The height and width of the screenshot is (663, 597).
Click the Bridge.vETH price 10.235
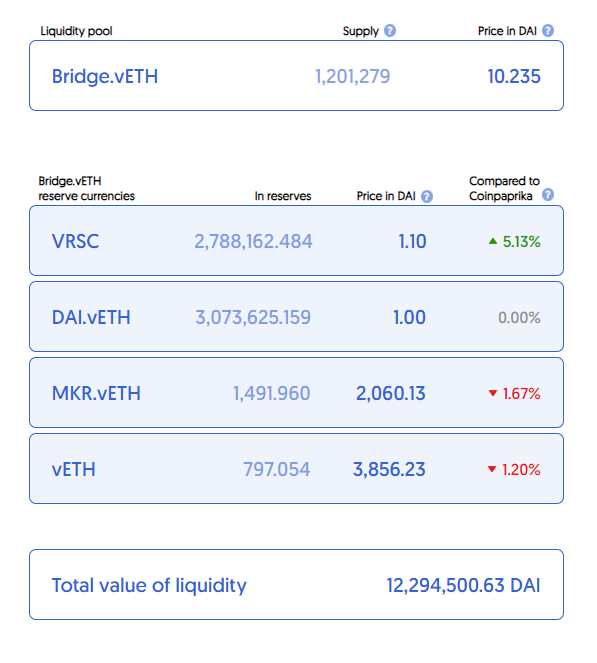[514, 77]
